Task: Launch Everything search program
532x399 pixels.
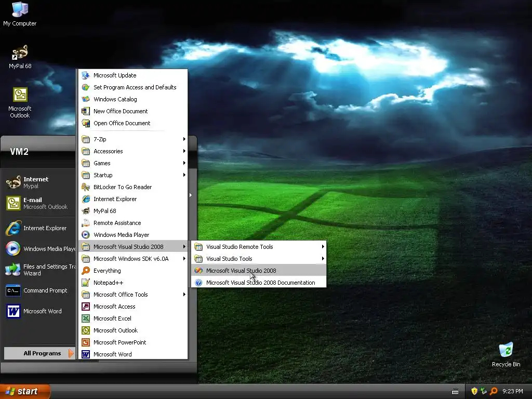Action: [133, 271]
